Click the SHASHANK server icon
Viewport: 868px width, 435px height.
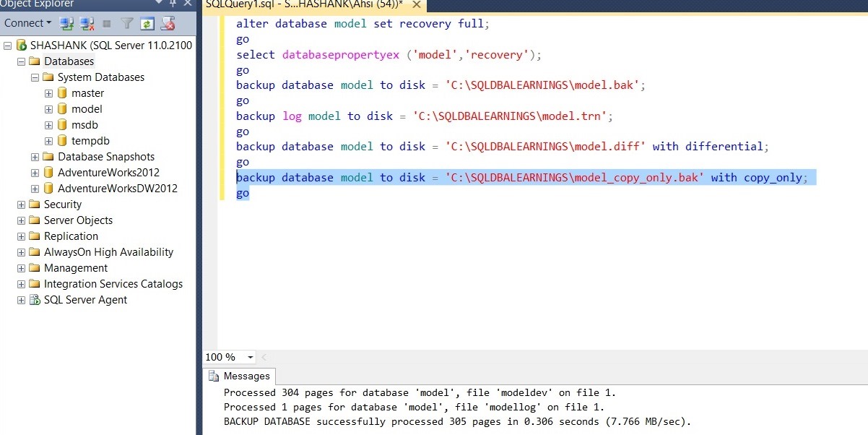[x=21, y=46]
